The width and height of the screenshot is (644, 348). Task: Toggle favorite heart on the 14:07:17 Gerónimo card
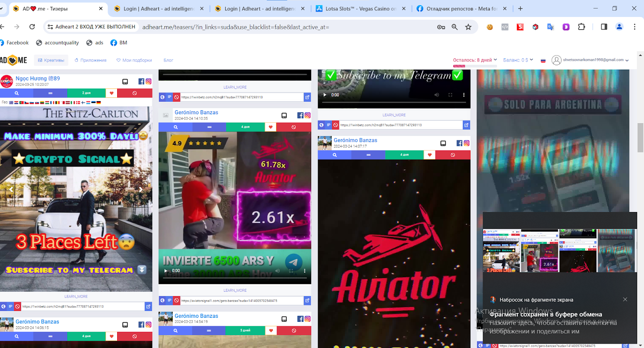click(429, 155)
